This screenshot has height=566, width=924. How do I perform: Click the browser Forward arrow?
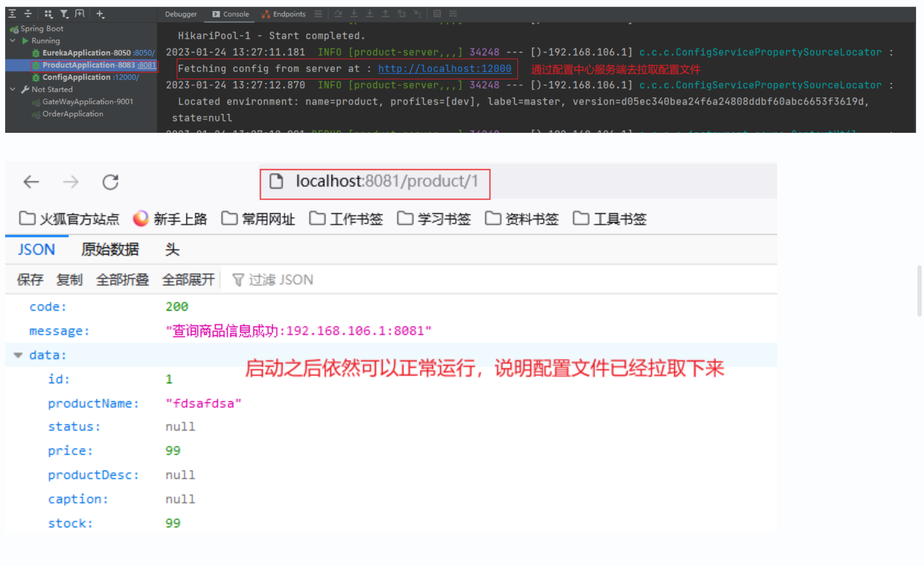point(71,181)
